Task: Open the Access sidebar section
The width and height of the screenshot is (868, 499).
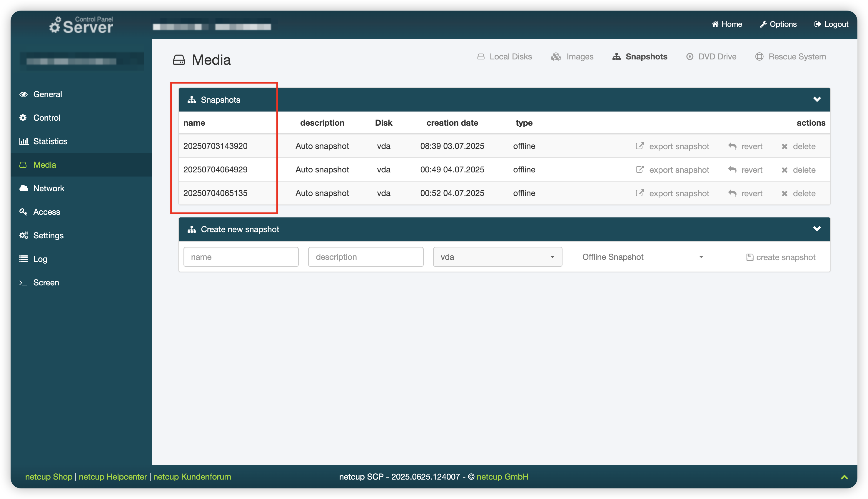Action: tap(46, 212)
